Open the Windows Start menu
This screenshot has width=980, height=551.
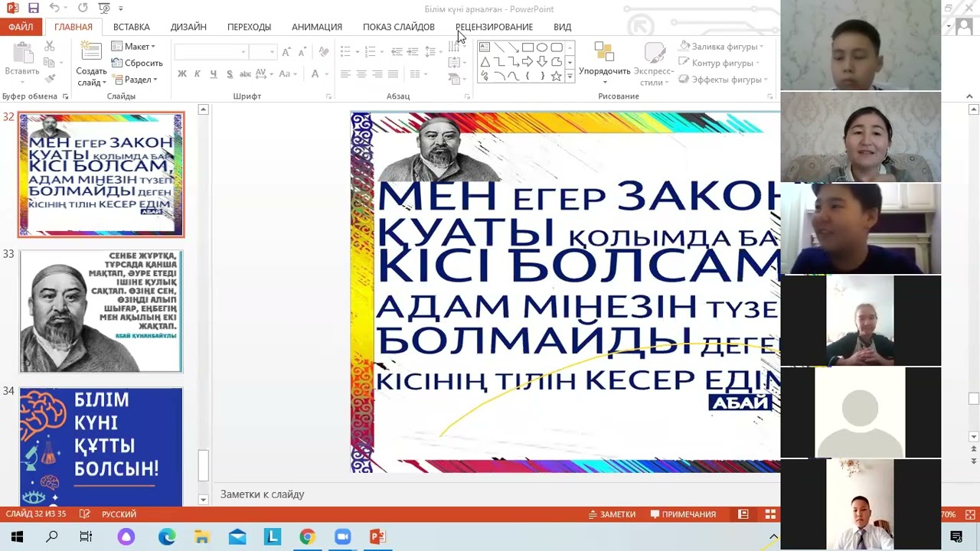click(x=17, y=537)
